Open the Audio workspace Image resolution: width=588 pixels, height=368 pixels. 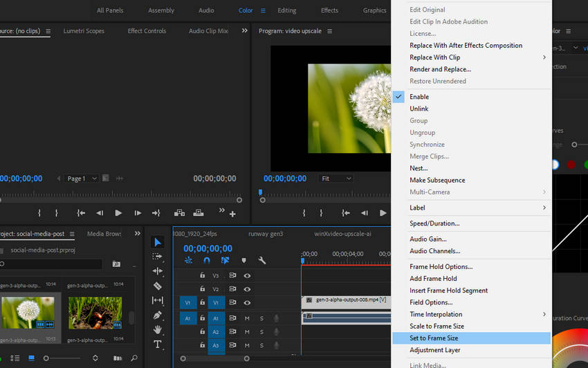(206, 10)
